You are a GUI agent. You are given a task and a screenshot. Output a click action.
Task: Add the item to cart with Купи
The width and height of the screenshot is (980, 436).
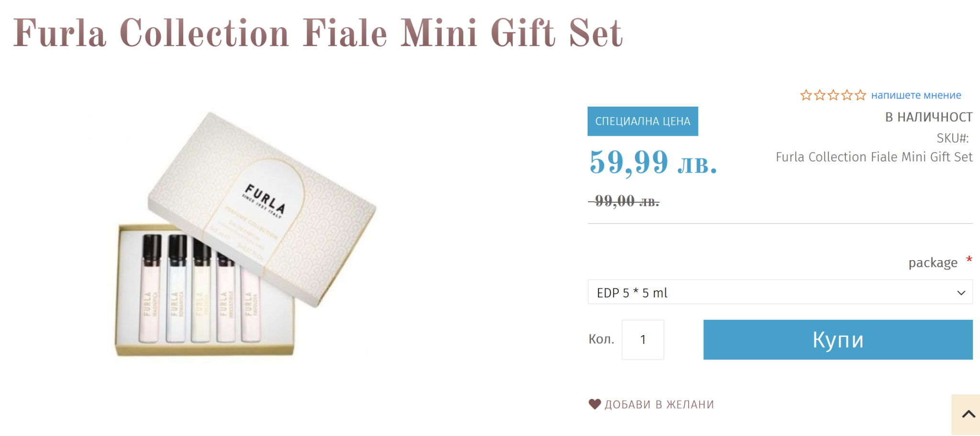pos(838,339)
